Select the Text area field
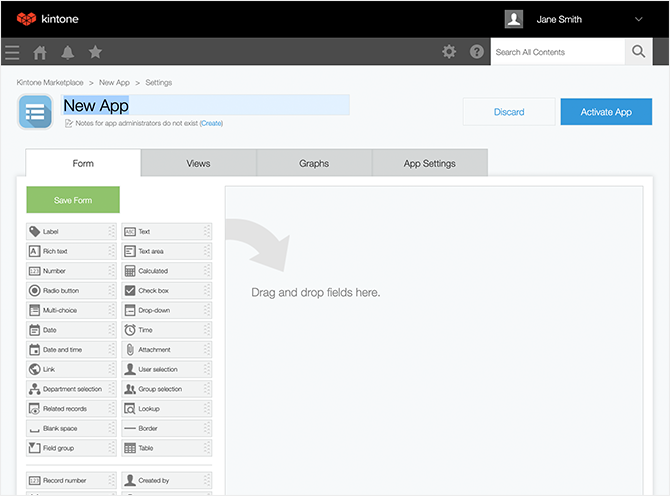This screenshot has width=670, height=496. coord(167,251)
